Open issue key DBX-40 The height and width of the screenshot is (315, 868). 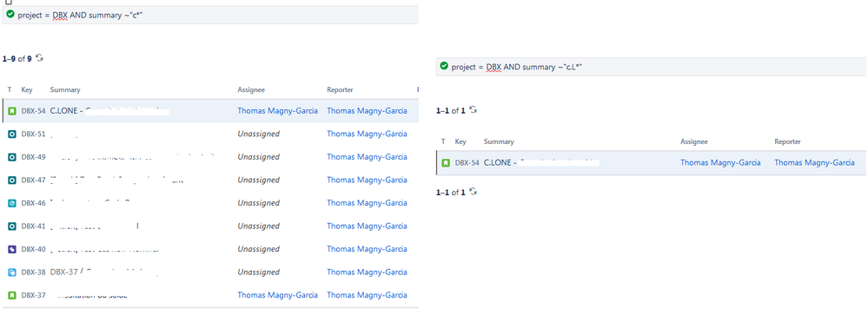[33, 249]
